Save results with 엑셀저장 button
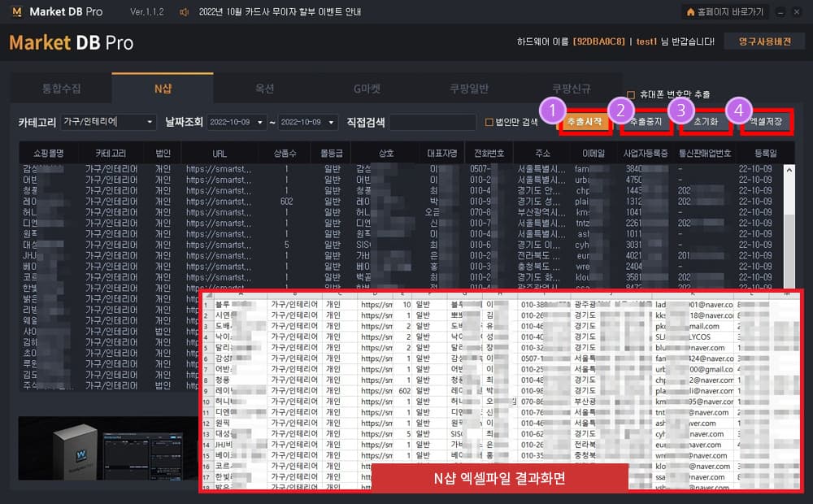This screenshot has height=504, width=813. click(766, 122)
